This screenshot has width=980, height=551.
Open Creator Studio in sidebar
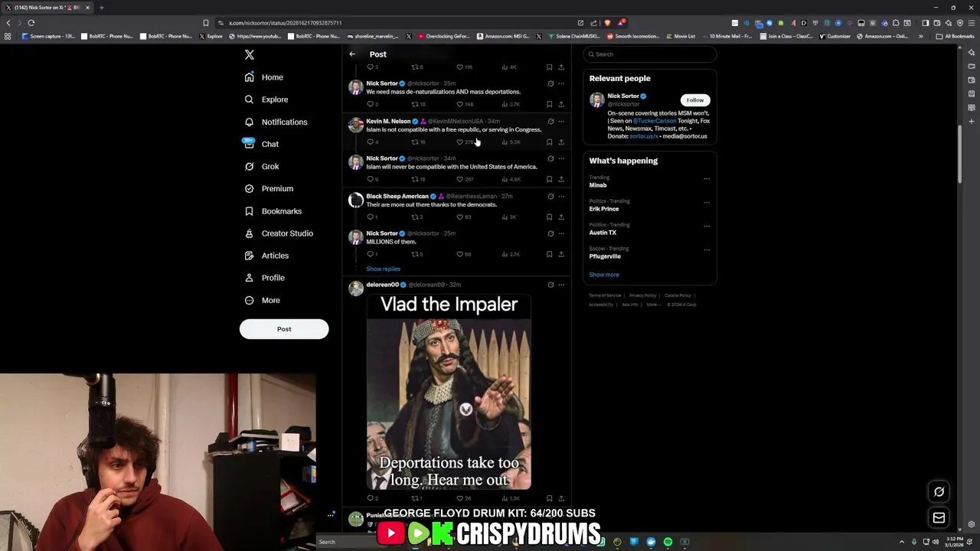click(278, 233)
